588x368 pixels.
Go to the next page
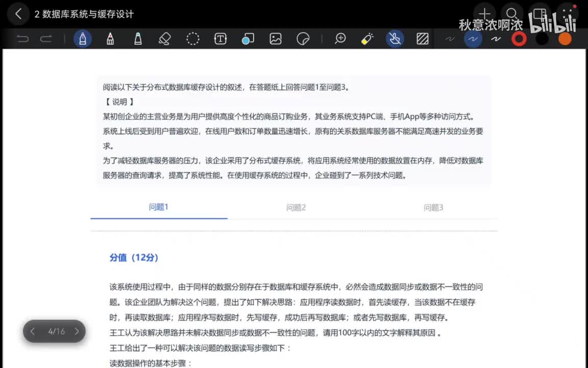point(77,331)
